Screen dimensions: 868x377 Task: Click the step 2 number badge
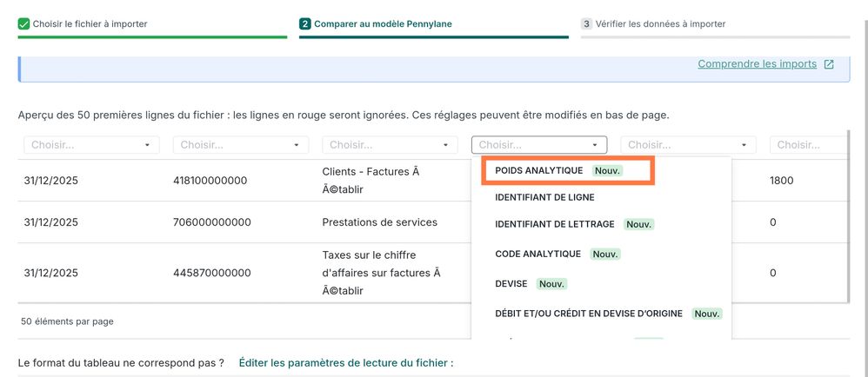[304, 24]
